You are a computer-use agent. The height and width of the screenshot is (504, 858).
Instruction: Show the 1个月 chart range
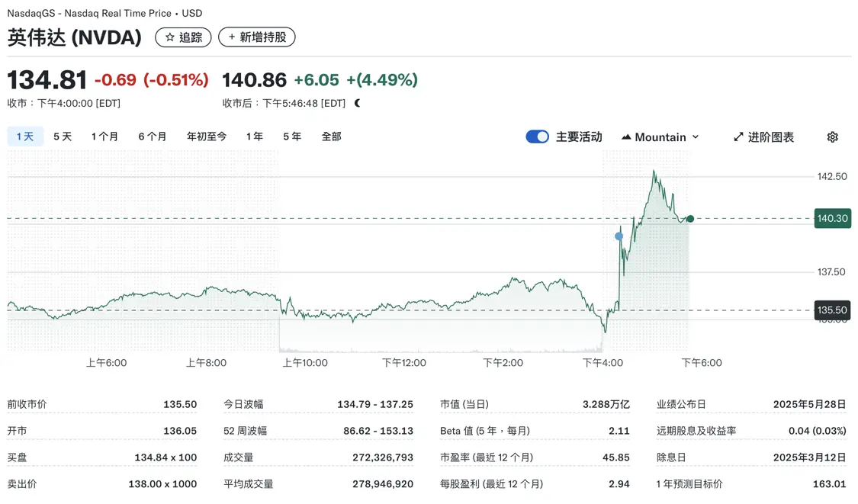[104, 136]
